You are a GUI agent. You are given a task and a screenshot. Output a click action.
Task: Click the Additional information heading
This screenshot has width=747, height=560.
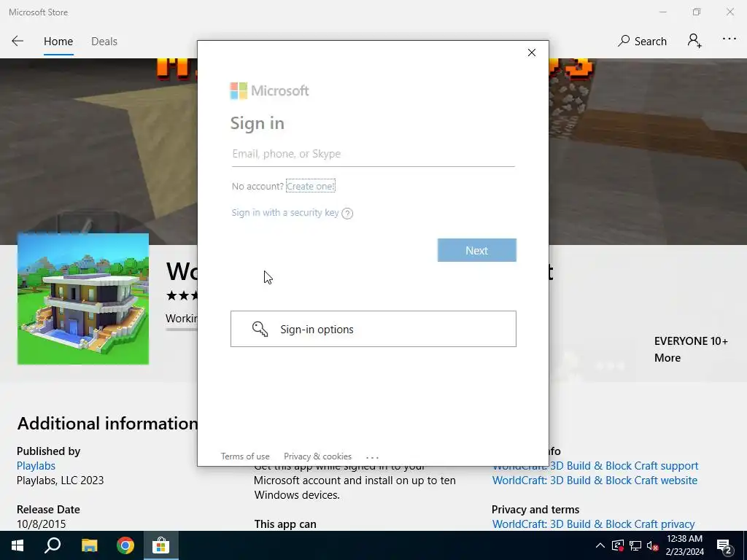tap(107, 424)
